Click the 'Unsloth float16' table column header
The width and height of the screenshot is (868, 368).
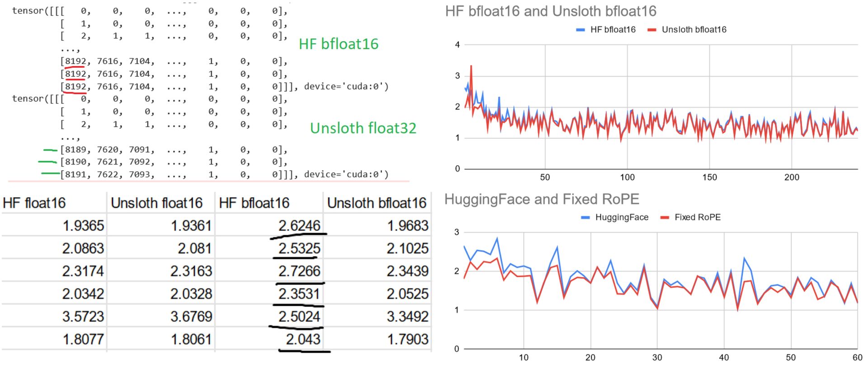click(156, 203)
